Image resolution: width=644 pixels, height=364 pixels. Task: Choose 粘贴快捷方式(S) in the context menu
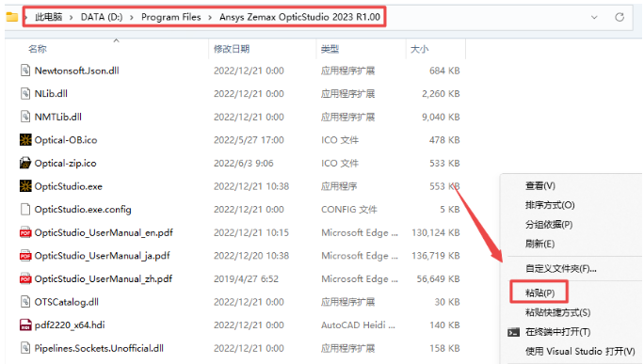(557, 312)
